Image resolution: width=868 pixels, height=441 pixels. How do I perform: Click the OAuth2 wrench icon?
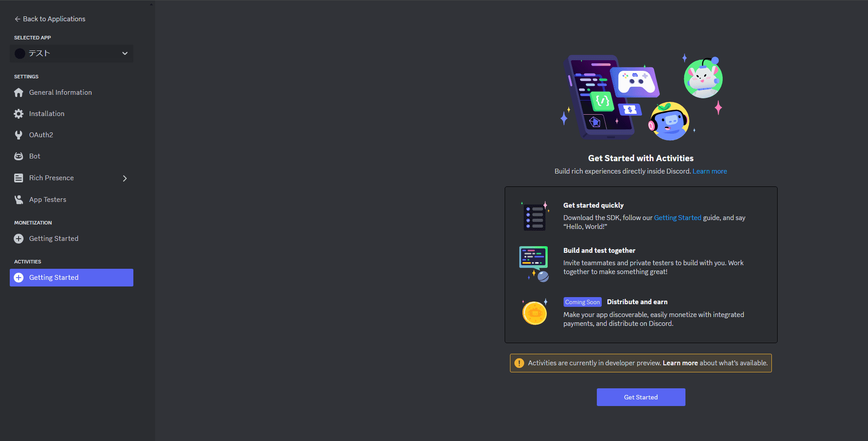[x=19, y=135]
